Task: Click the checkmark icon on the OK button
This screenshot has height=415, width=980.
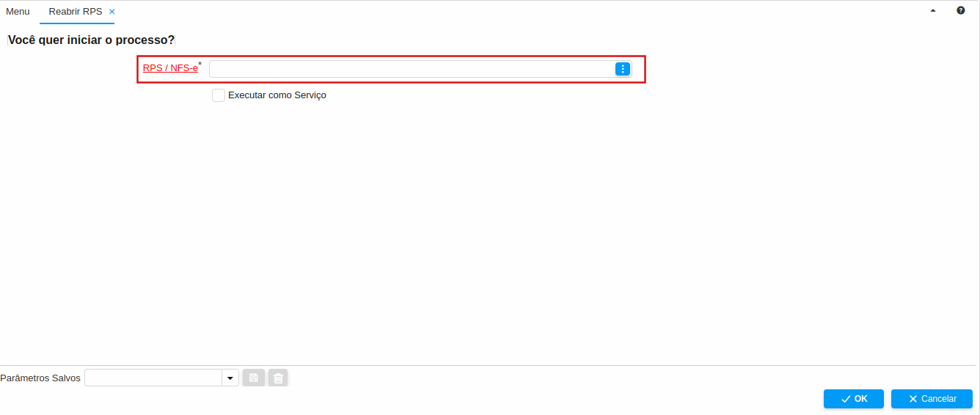Action: pos(846,399)
